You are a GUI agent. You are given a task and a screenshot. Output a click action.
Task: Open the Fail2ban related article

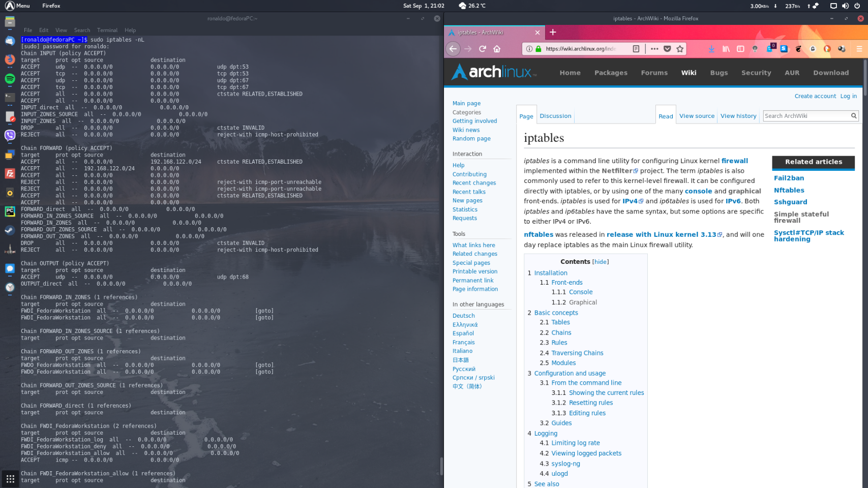tap(789, 178)
